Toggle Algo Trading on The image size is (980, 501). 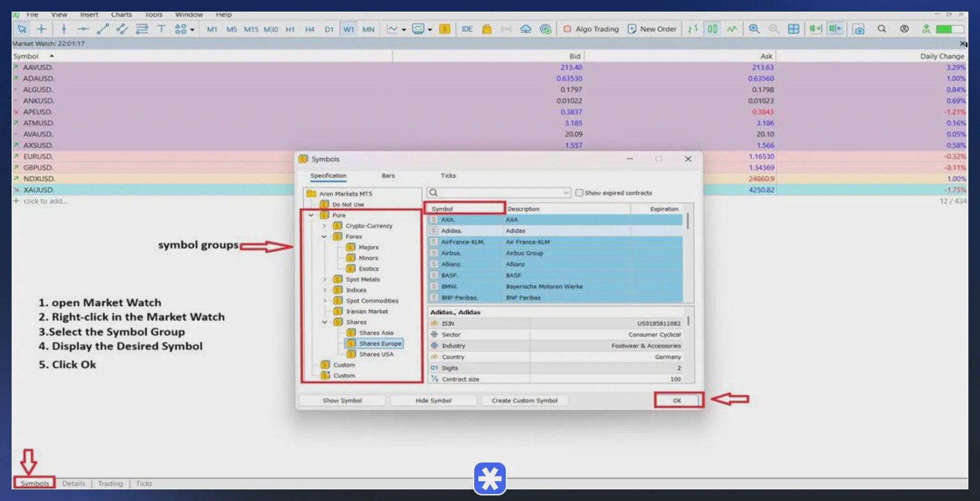tap(591, 29)
